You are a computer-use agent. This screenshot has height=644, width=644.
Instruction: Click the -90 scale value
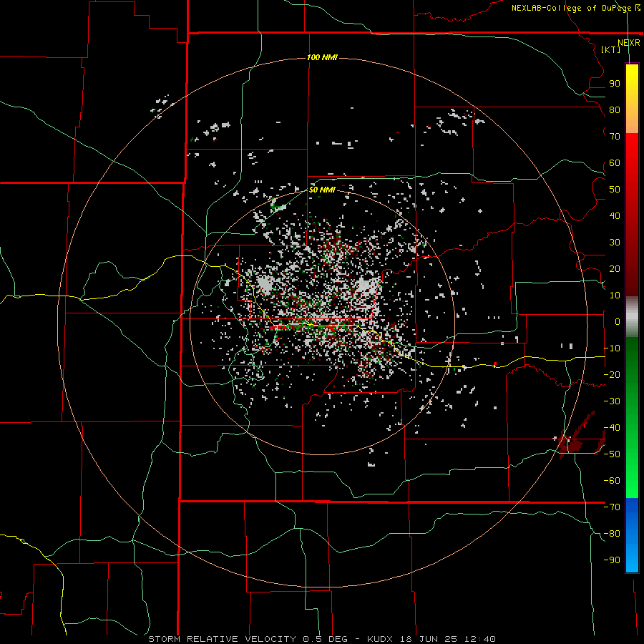point(612,560)
